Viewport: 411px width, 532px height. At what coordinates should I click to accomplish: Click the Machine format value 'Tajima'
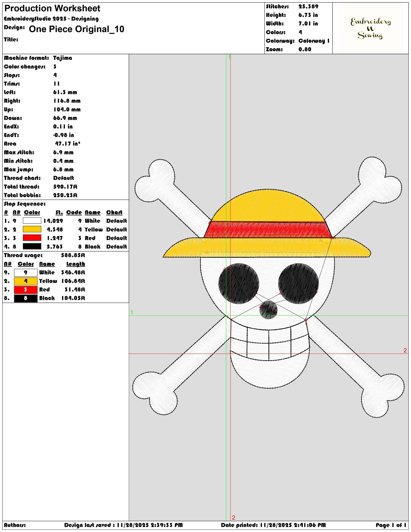click(63, 58)
